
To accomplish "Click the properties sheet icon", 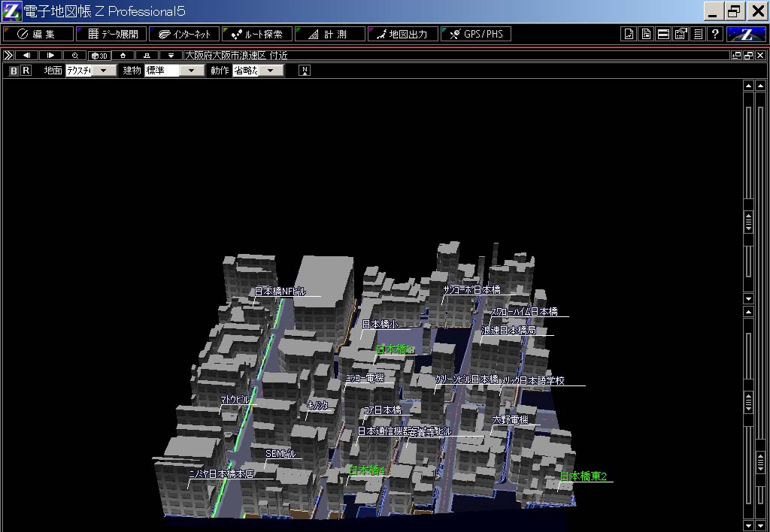I will [681, 34].
